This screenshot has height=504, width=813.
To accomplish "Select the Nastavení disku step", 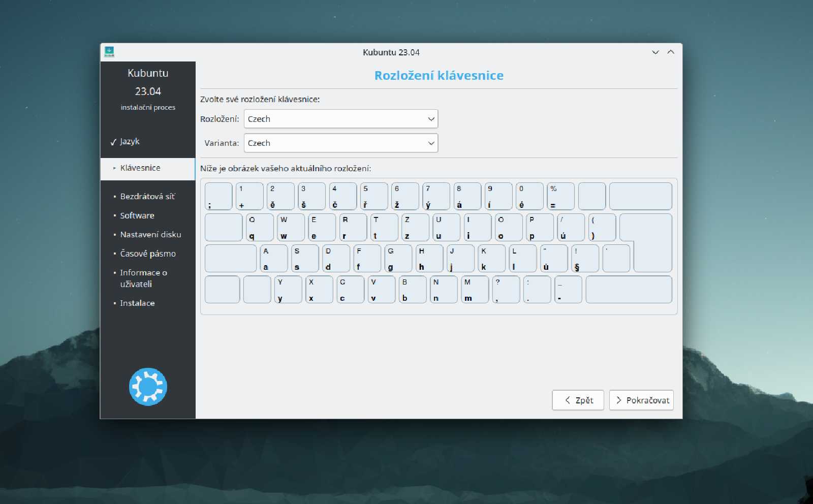I will pyautogui.click(x=150, y=234).
